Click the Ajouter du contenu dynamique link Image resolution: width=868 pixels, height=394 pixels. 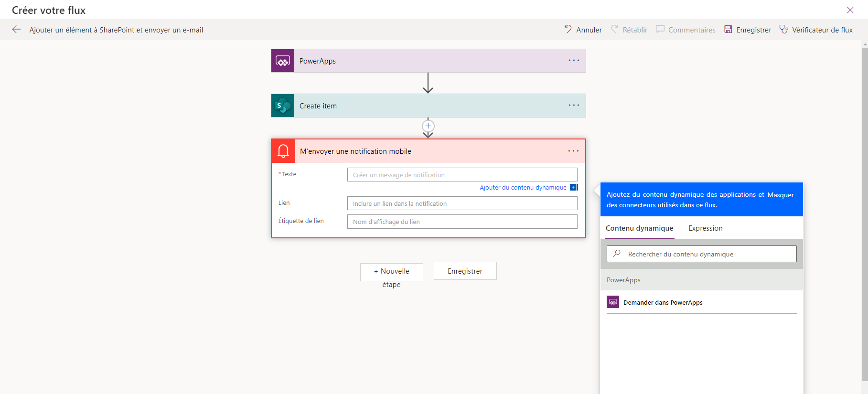pos(523,188)
